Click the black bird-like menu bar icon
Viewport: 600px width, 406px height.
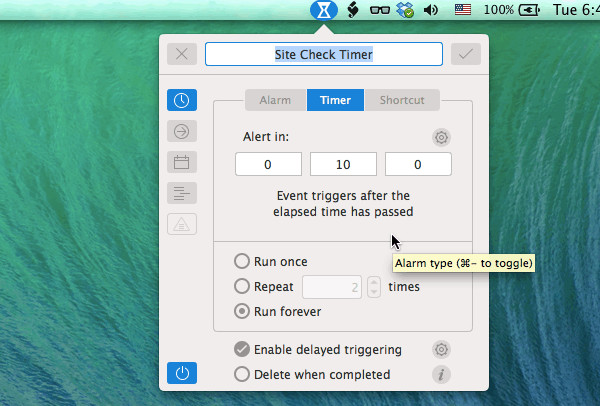(x=352, y=10)
